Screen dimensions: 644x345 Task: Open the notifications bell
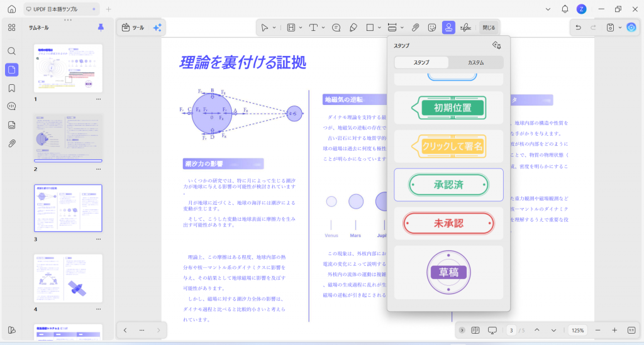point(565,9)
